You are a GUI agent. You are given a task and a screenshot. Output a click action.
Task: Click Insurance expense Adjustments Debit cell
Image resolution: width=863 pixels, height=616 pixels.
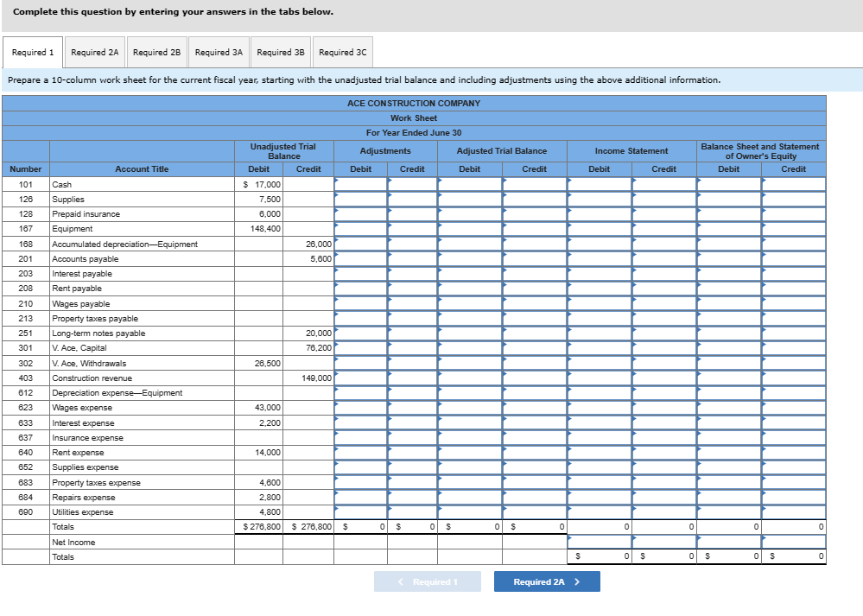click(360, 438)
